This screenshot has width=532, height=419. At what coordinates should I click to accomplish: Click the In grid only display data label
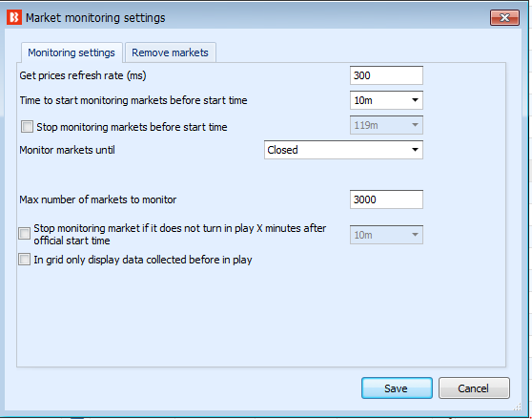pyautogui.click(x=142, y=260)
